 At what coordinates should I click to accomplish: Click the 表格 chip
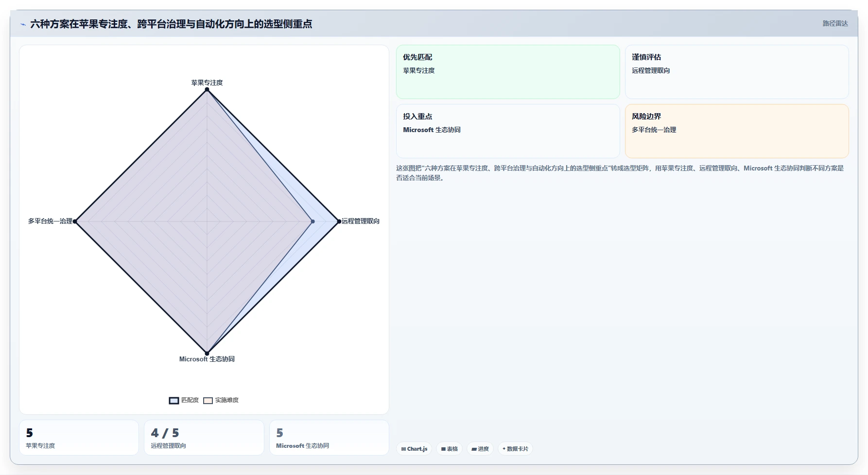[450, 449]
